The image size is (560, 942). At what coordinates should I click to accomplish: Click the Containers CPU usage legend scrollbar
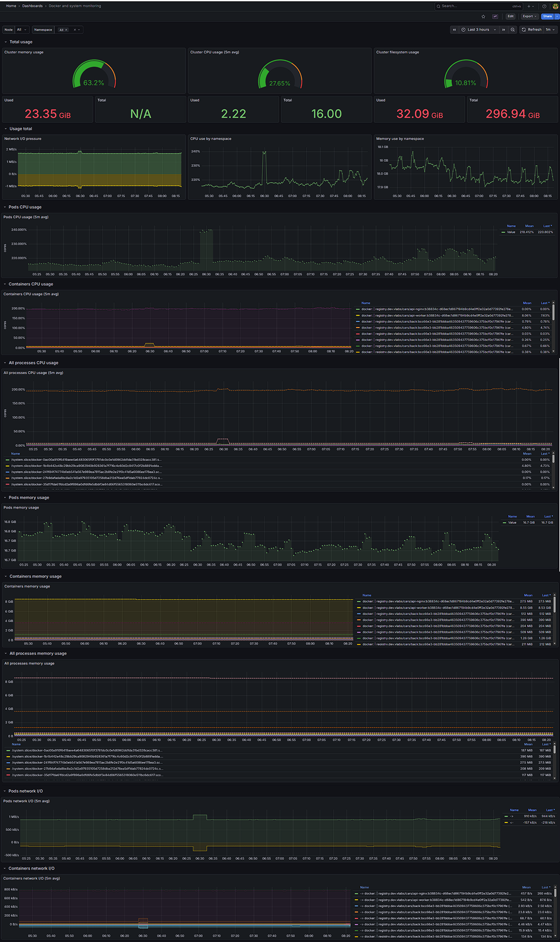point(554,313)
